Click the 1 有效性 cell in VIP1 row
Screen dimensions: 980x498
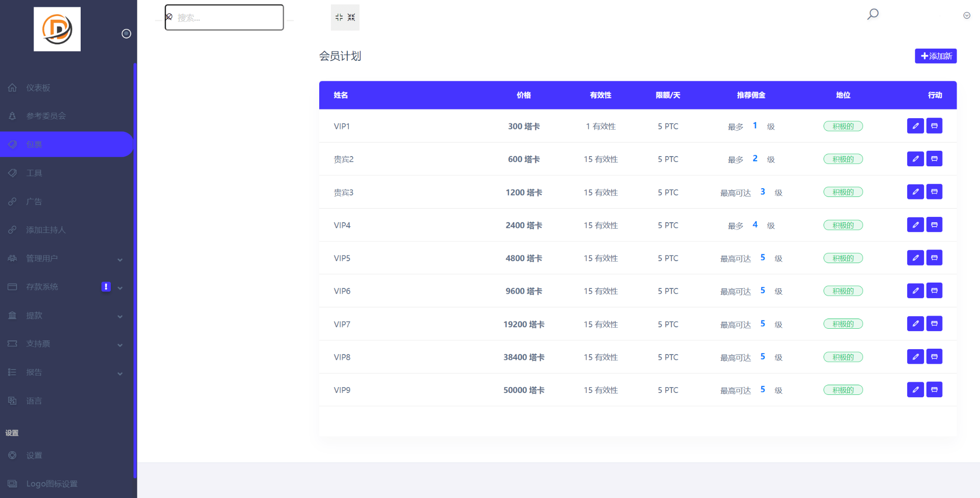601,126
